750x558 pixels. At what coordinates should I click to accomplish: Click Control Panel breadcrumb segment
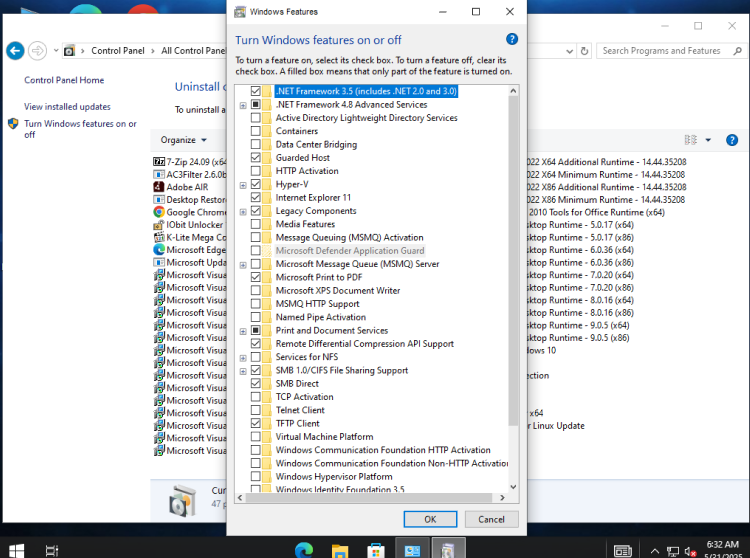pyautogui.click(x=118, y=51)
